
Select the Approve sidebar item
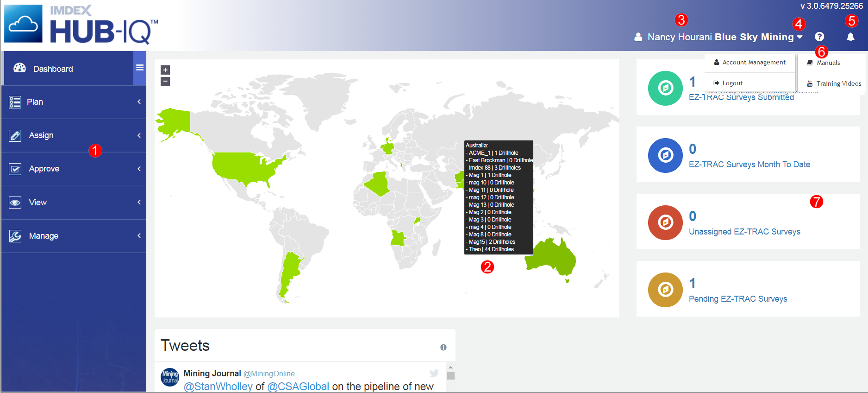[x=74, y=169]
